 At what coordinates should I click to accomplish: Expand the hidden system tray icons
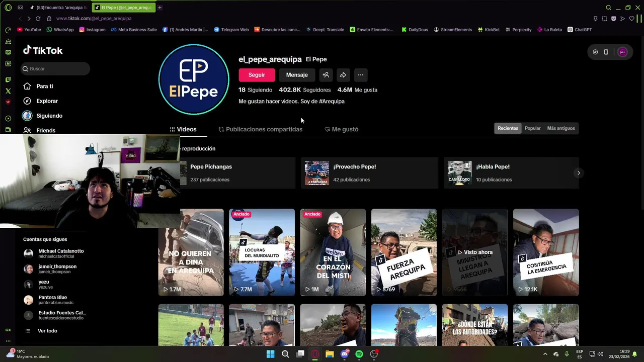pos(545,354)
